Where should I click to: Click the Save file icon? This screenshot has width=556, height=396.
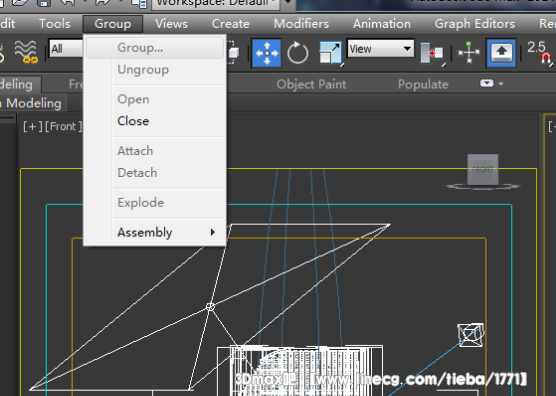44,3
